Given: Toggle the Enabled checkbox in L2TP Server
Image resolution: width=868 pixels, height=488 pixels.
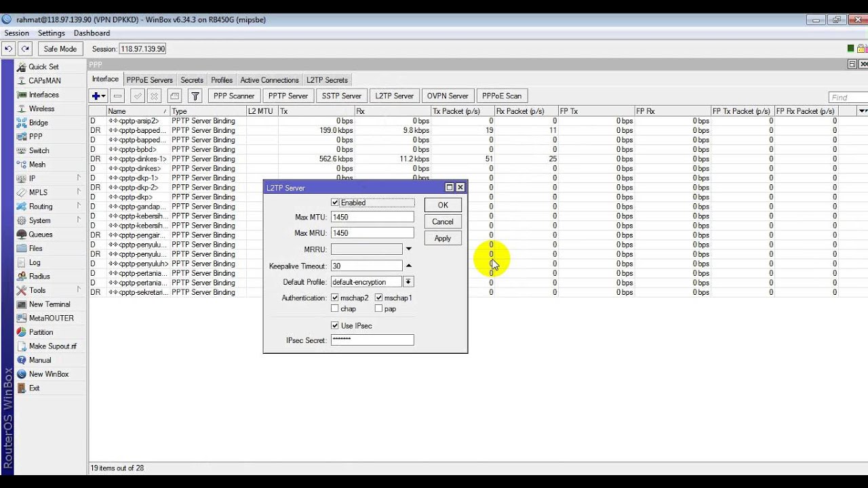Looking at the screenshot, I should (335, 203).
